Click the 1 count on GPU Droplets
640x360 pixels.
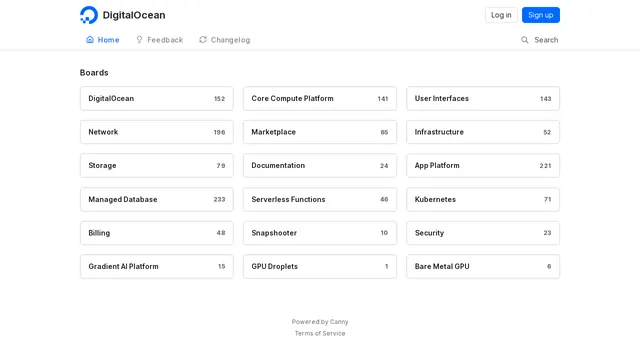click(387, 266)
